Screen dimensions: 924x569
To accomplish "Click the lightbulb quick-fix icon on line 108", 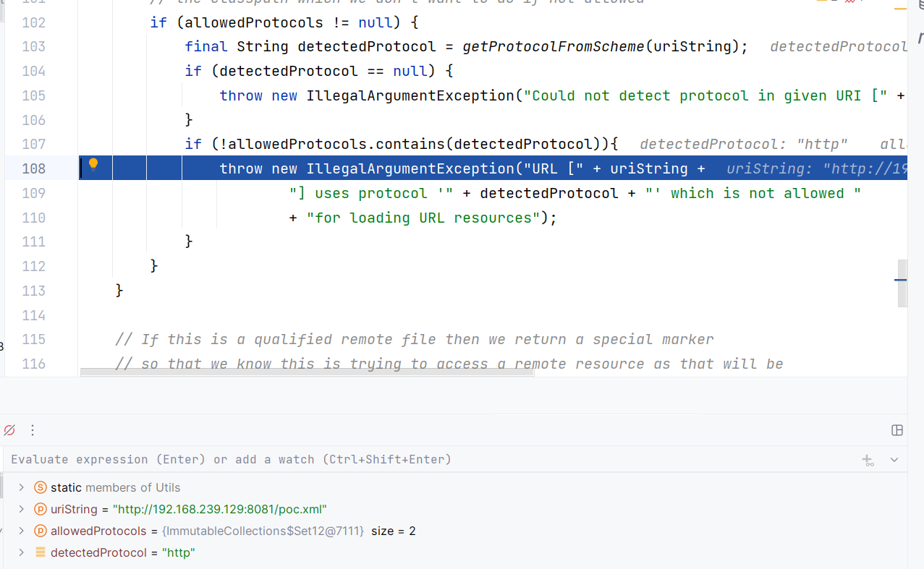I will tap(93, 166).
